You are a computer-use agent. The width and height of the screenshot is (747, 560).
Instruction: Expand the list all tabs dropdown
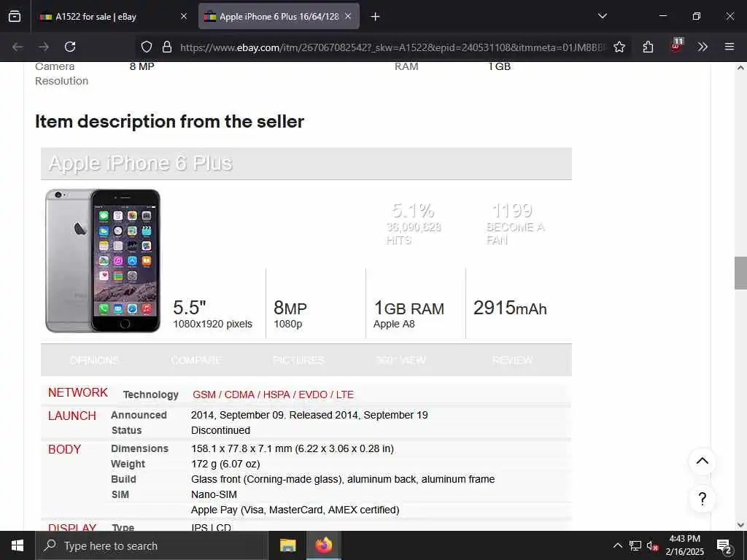[x=603, y=16]
